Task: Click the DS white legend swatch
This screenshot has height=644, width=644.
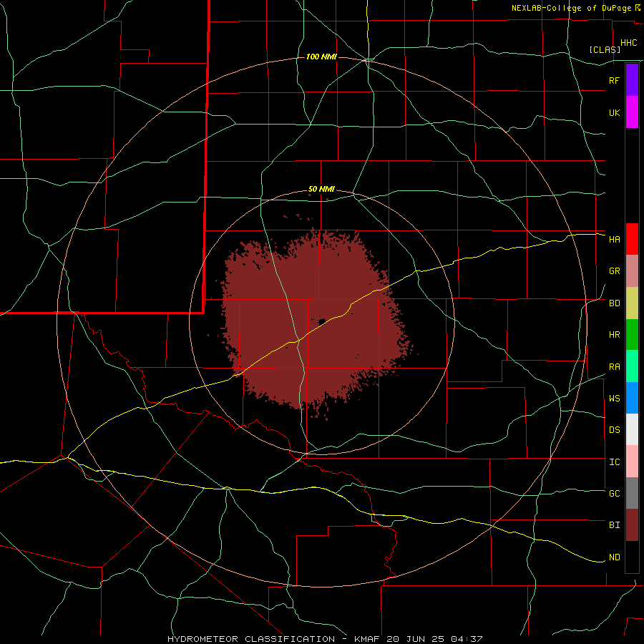Action: tap(632, 429)
